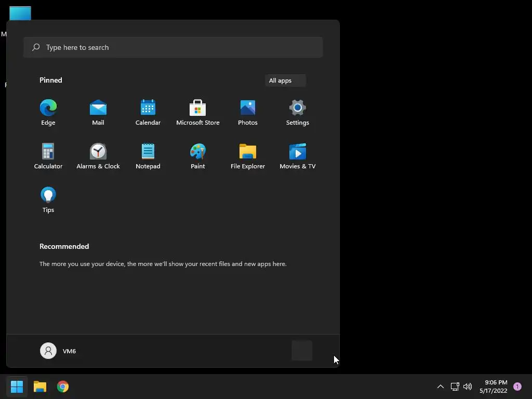Launch Google Chrome from the taskbar
The width and height of the screenshot is (532, 399).
pyautogui.click(x=63, y=387)
